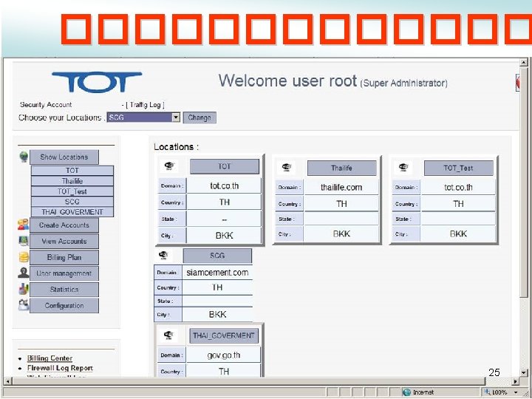Open the 100% zoom level dropdown arrow
Image resolution: width=532 pixels, height=399 pixels.
(x=516, y=392)
